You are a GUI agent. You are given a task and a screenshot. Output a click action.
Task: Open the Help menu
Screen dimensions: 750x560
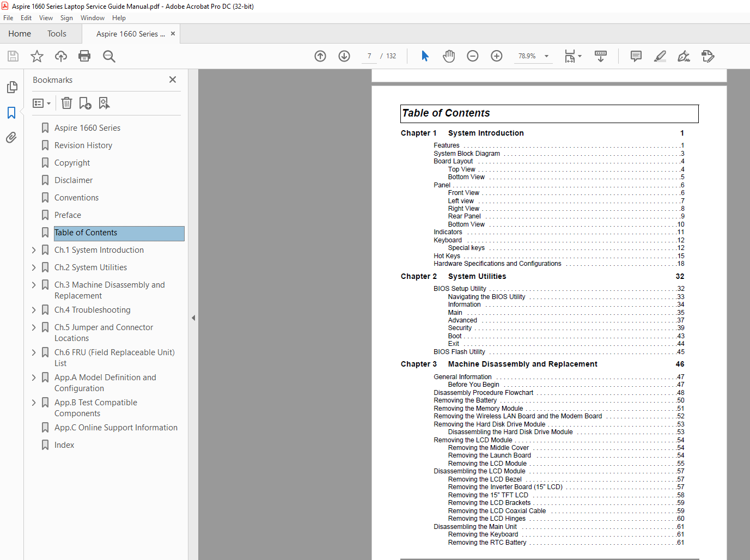[119, 18]
